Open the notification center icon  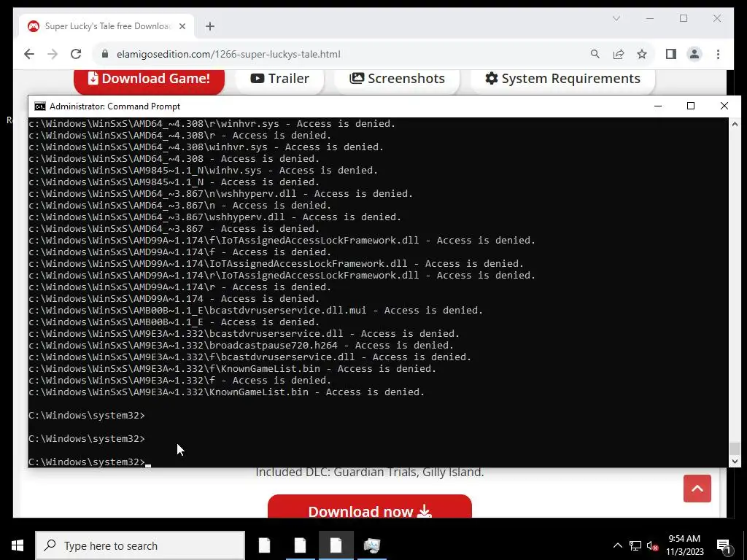pos(724,545)
